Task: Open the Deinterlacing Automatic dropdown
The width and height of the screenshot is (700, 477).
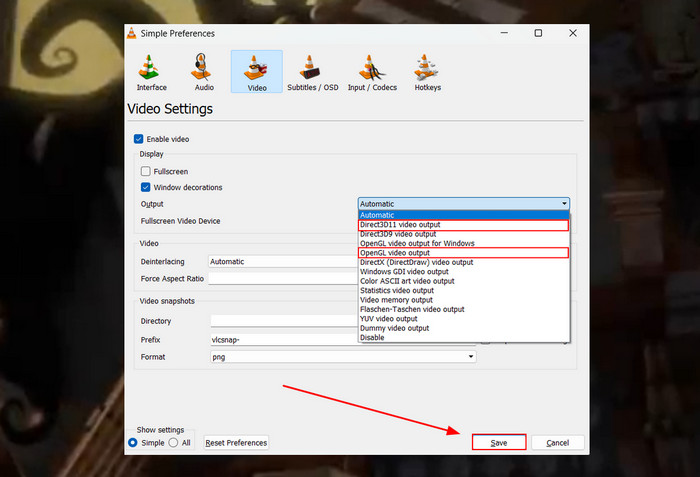Action: point(283,261)
